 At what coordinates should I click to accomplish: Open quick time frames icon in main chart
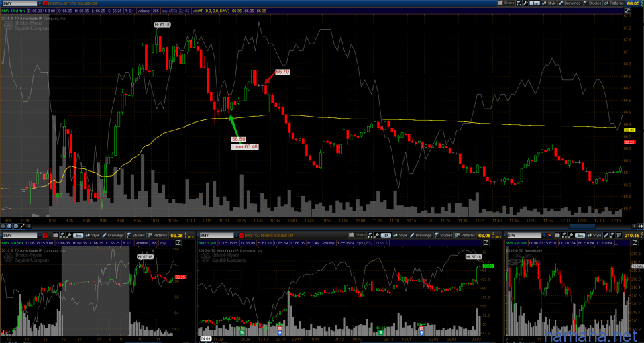(x=519, y=3)
